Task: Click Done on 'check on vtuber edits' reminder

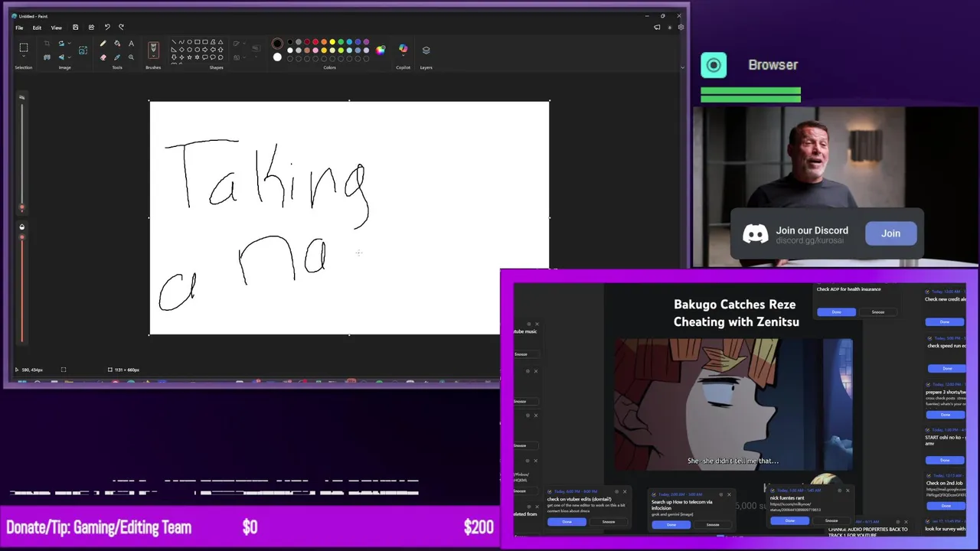Action: tap(567, 522)
